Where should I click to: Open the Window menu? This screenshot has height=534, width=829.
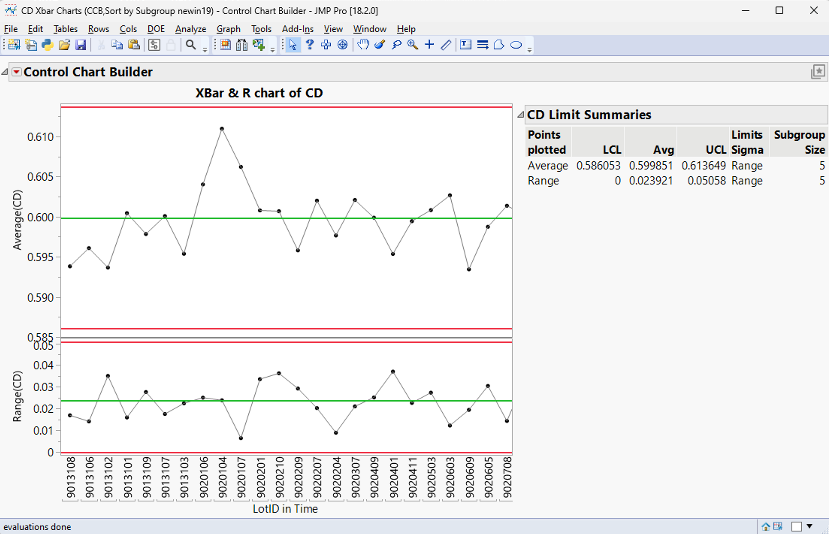(370, 29)
